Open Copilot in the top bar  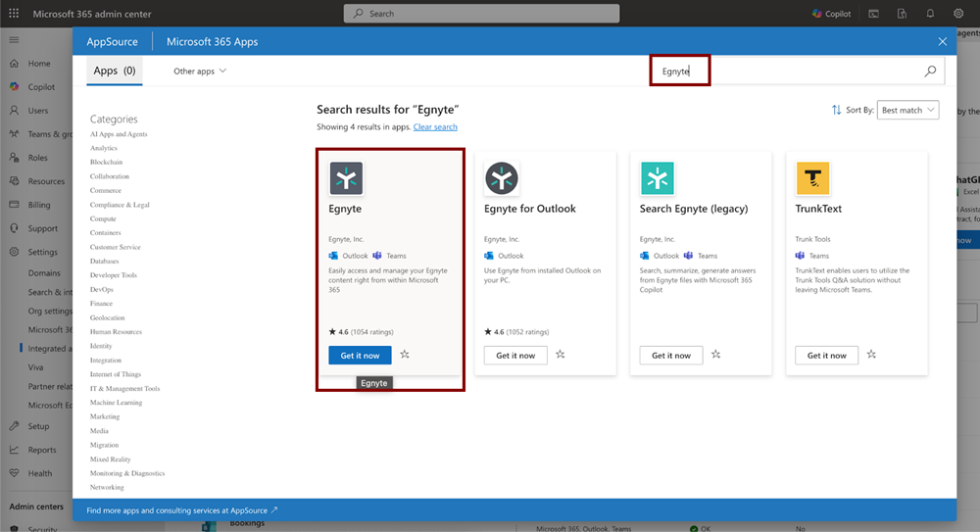(832, 14)
